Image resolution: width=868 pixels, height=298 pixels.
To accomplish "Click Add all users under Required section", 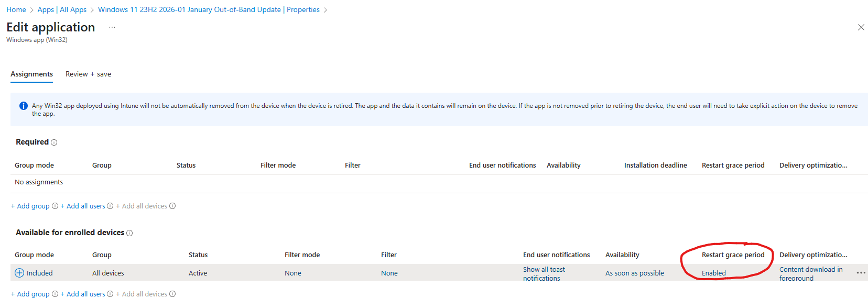I will tap(83, 206).
